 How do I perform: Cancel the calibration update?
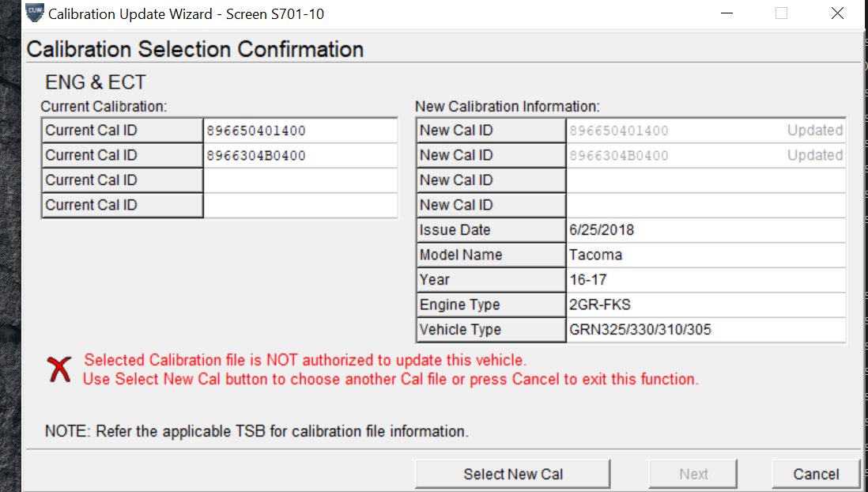coord(816,475)
